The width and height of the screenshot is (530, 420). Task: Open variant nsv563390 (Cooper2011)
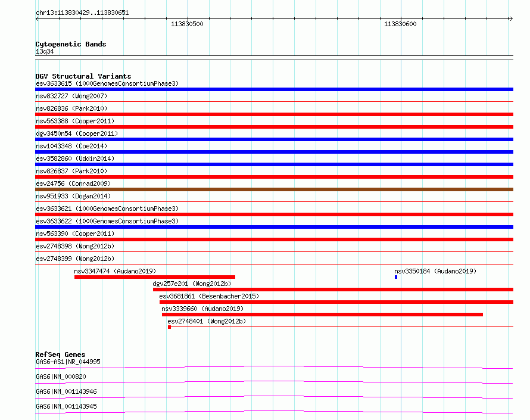click(x=75, y=234)
